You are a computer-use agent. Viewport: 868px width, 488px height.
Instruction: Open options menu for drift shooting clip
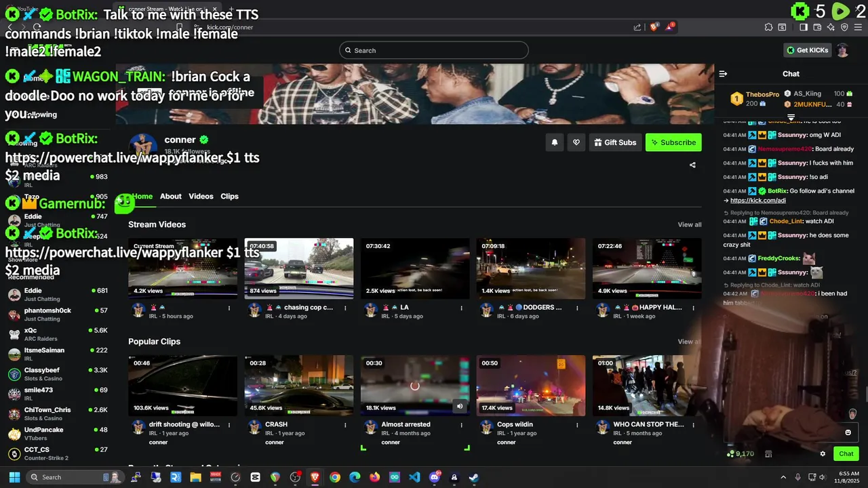(229, 425)
